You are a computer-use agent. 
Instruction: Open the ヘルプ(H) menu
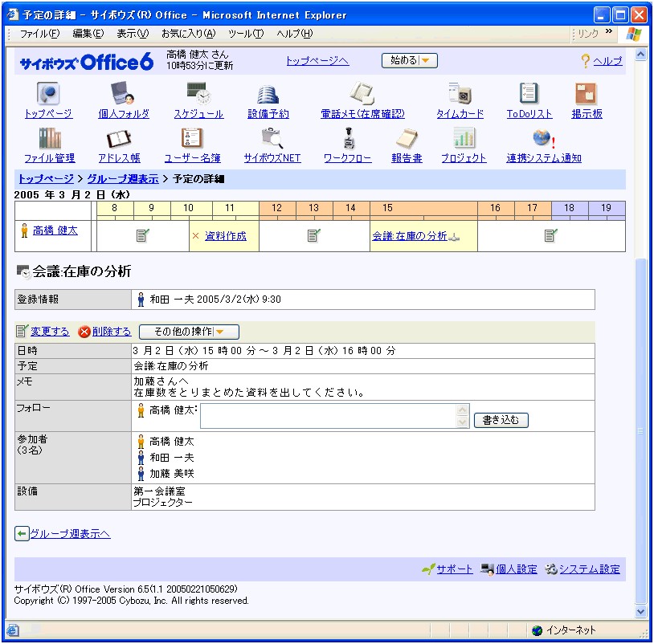click(295, 34)
